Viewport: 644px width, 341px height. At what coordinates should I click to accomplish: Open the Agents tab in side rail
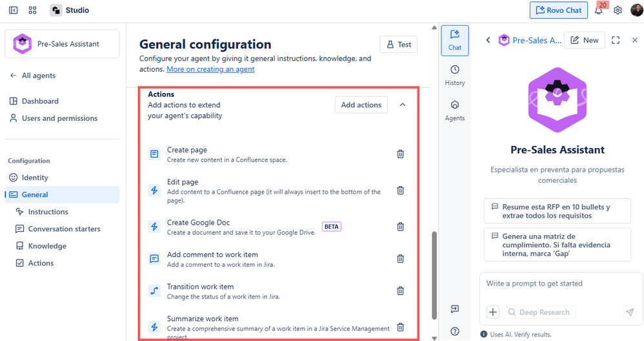tap(455, 111)
